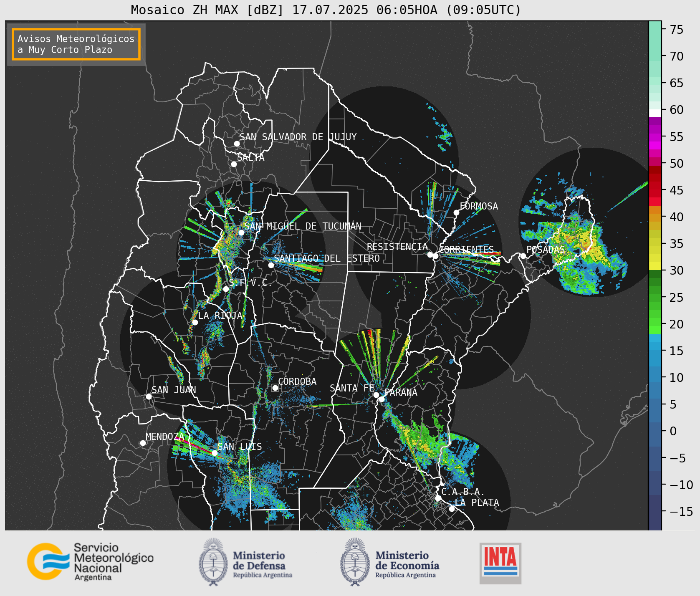Click the San Juan marker dot
The image size is (700, 596).
pyautogui.click(x=149, y=396)
